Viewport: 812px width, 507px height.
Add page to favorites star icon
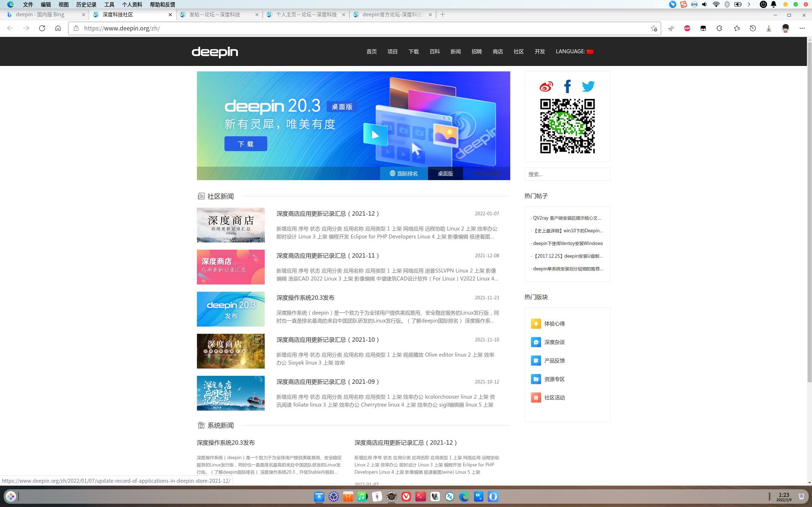654,28
